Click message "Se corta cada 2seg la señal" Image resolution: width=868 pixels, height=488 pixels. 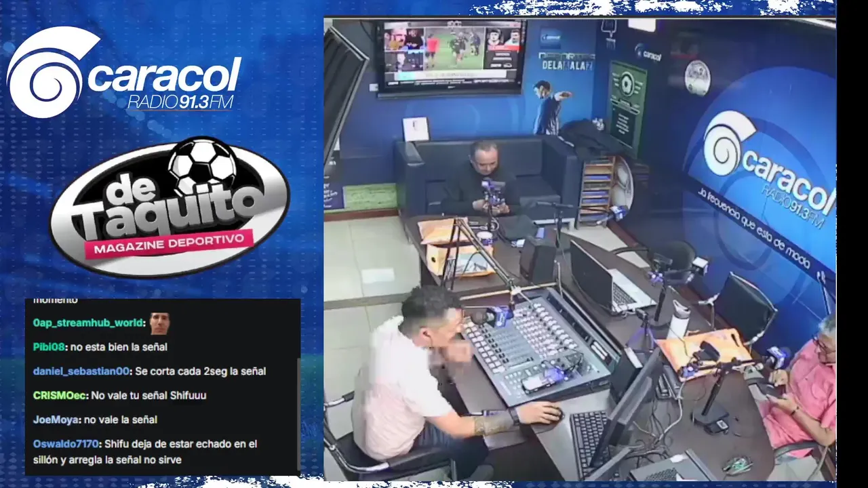[x=200, y=371]
